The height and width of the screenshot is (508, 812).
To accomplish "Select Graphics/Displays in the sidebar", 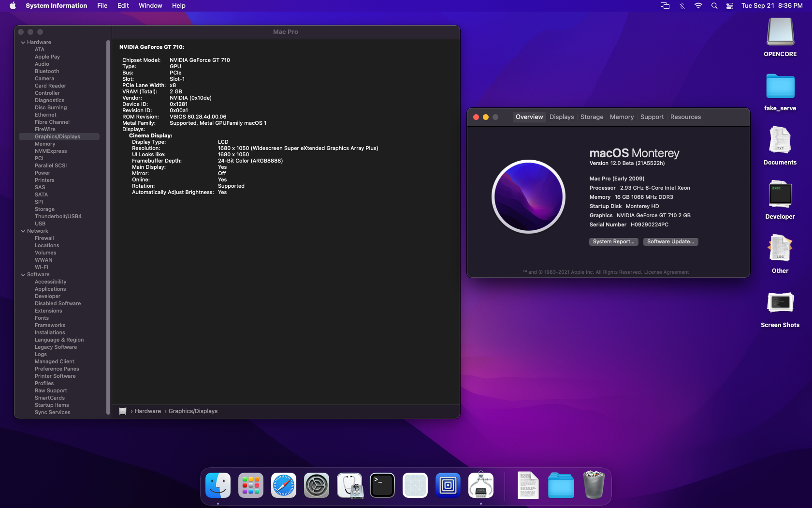I will [59, 136].
